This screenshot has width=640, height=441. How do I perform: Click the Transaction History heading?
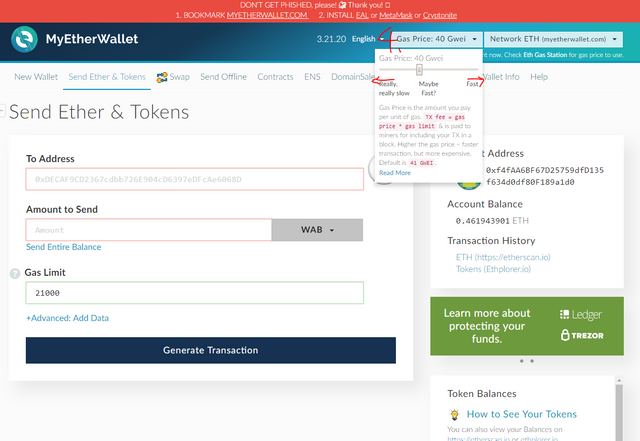tap(491, 241)
